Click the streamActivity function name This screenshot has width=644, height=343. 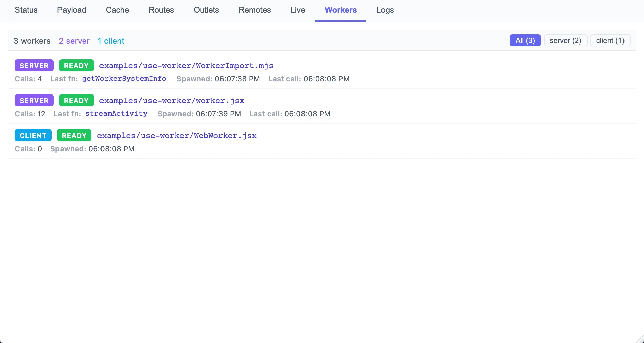coord(116,114)
